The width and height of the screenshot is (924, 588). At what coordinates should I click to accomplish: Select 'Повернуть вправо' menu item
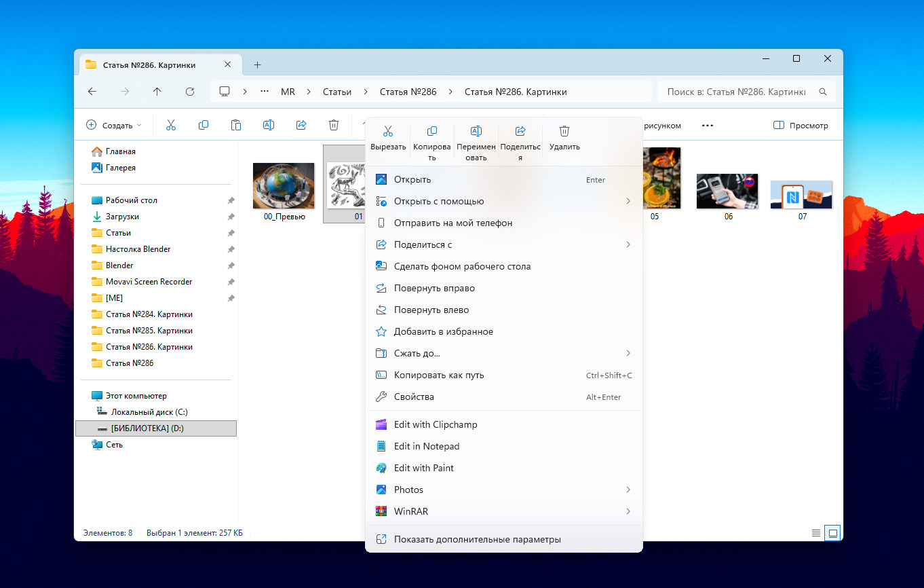pyautogui.click(x=434, y=289)
